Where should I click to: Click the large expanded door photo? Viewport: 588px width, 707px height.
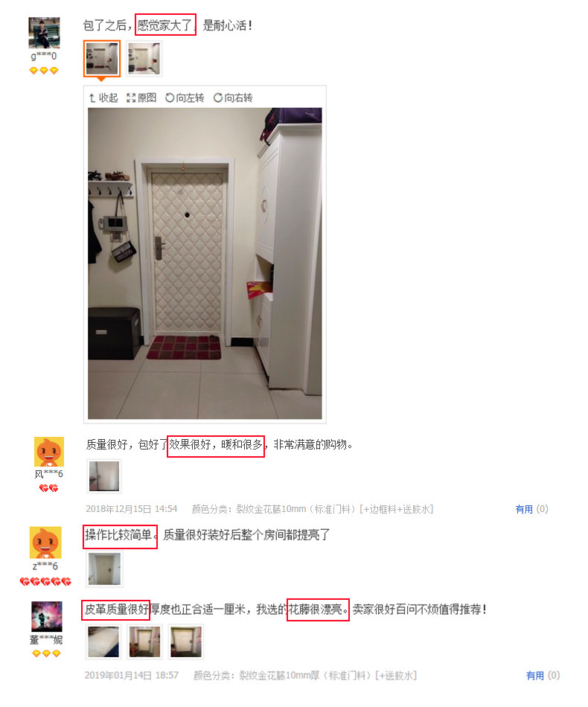pyautogui.click(x=205, y=263)
